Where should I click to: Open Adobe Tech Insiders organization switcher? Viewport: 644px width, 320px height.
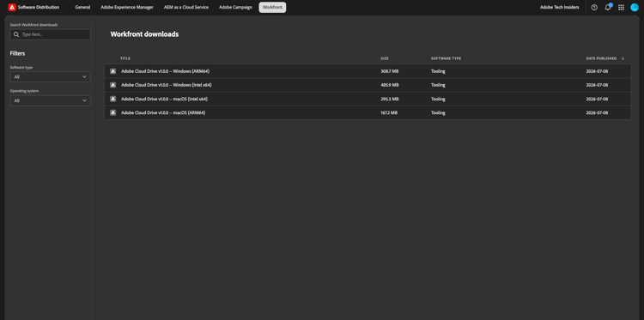[x=559, y=8]
